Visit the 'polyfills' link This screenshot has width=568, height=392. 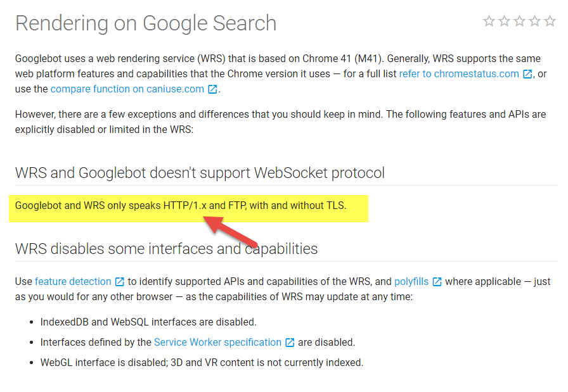(411, 282)
